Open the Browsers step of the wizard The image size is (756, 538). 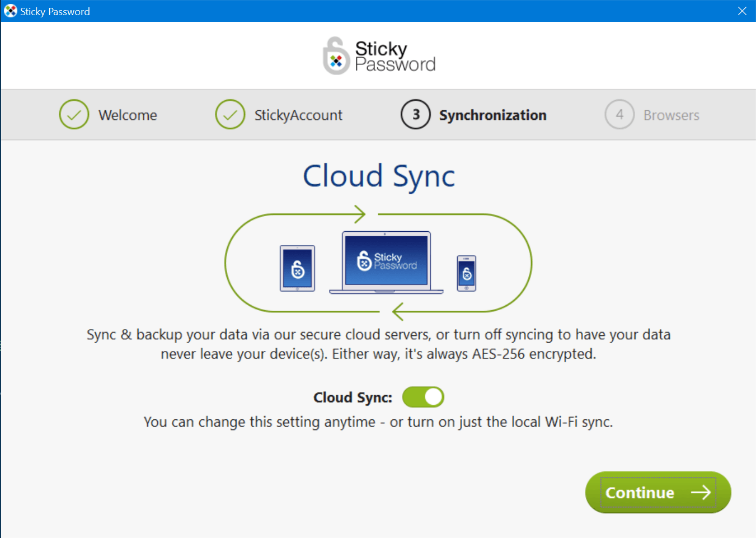671,114
